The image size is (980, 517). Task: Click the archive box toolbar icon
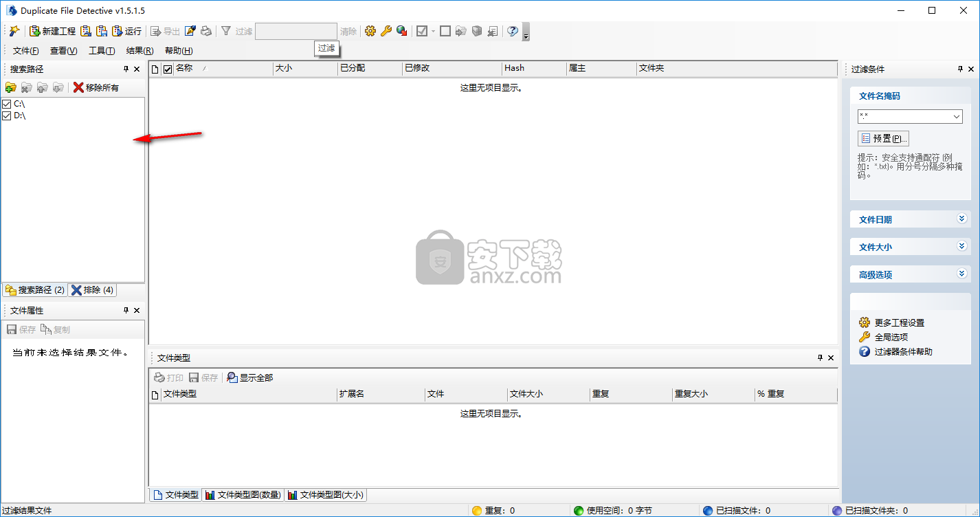point(477,31)
